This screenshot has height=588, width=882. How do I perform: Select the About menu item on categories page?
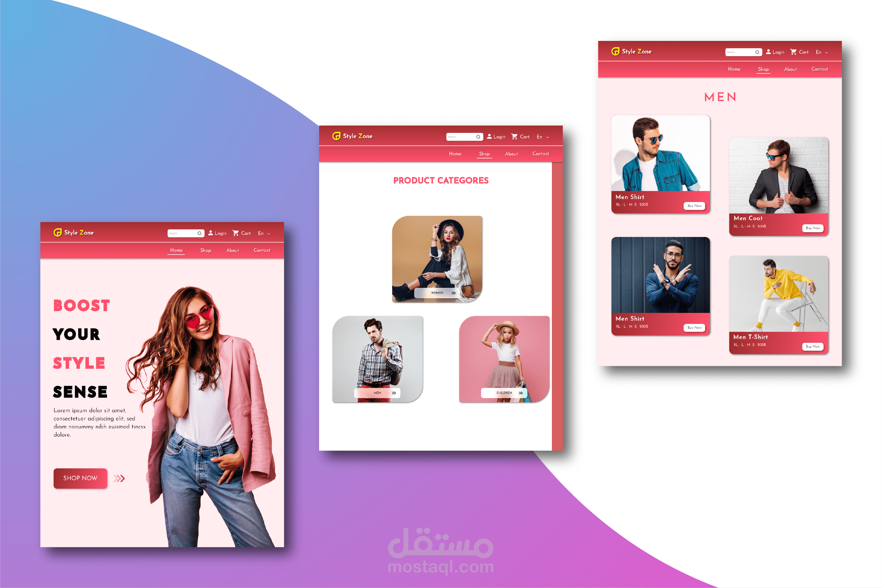pos(511,153)
